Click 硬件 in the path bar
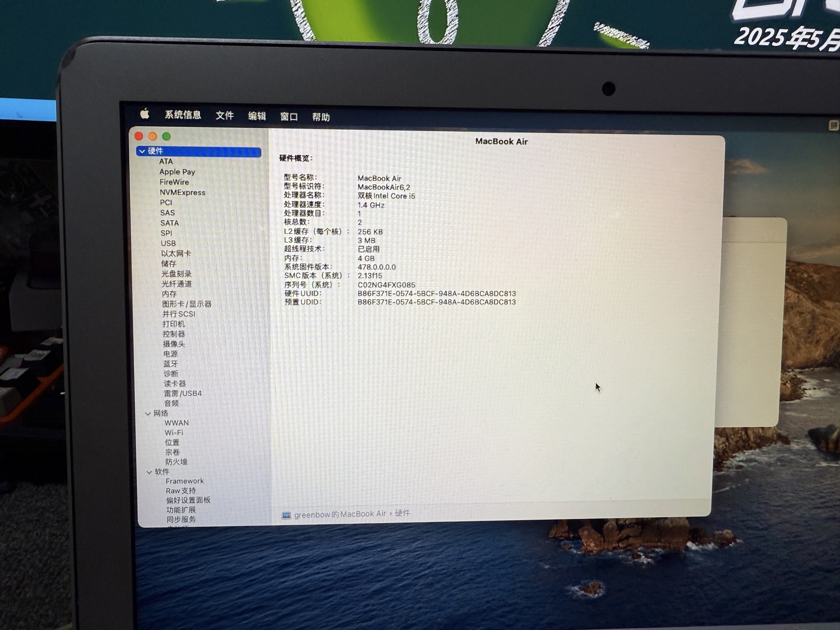Screen dimensions: 840x630 [x=402, y=513]
